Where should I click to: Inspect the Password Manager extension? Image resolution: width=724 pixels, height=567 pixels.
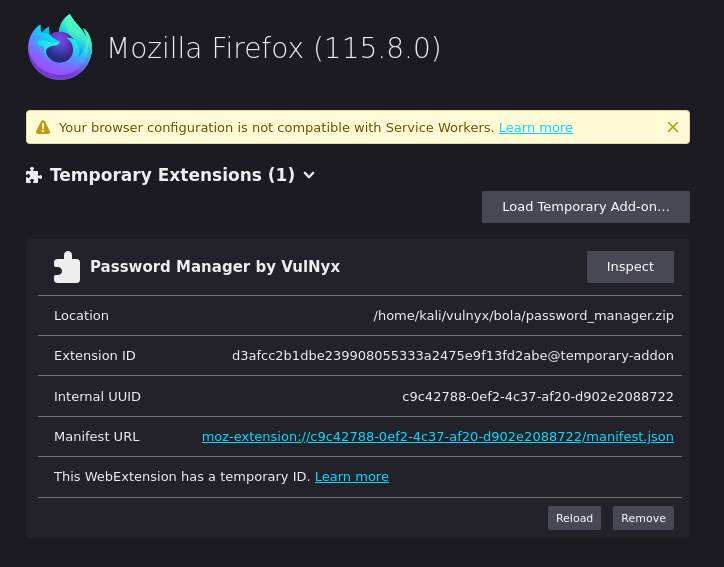point(630,267)
